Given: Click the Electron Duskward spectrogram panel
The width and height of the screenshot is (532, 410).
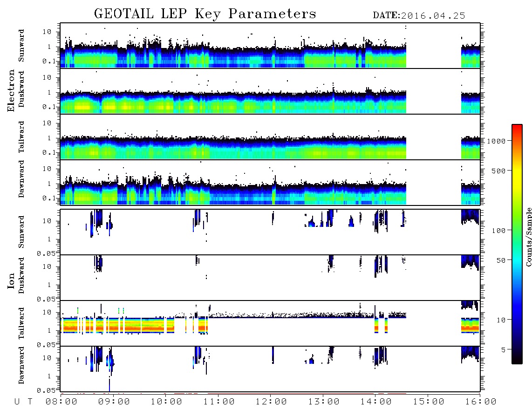Looking at the screenshot, I should coord(270,91).
